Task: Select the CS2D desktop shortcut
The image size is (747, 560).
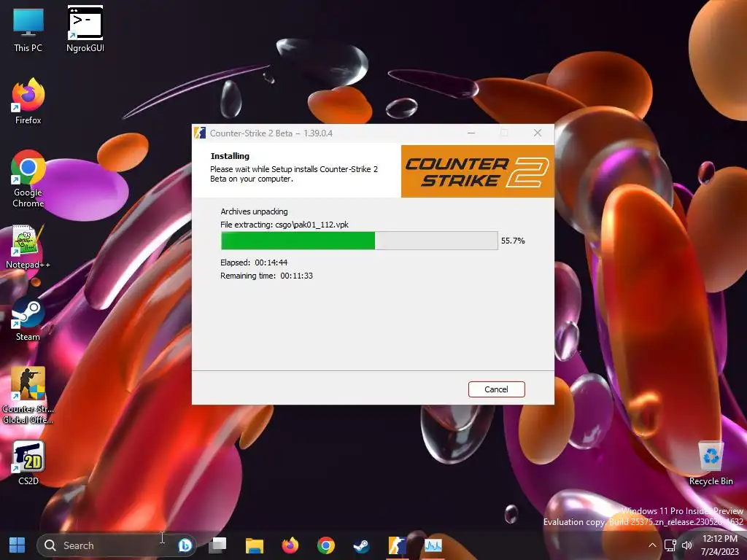Action: [x=28, y=463]
